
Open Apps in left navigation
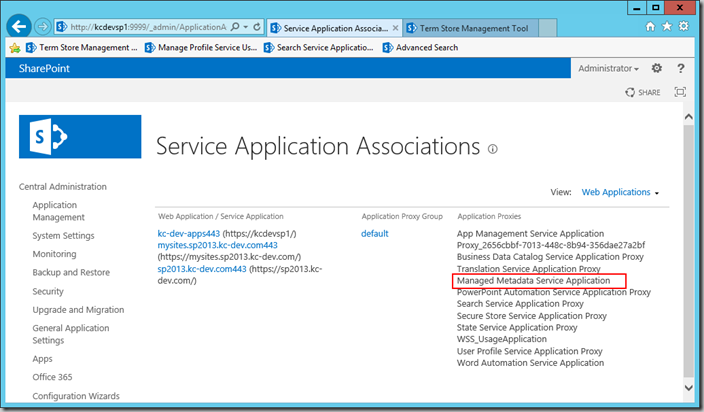click(42, 359)
